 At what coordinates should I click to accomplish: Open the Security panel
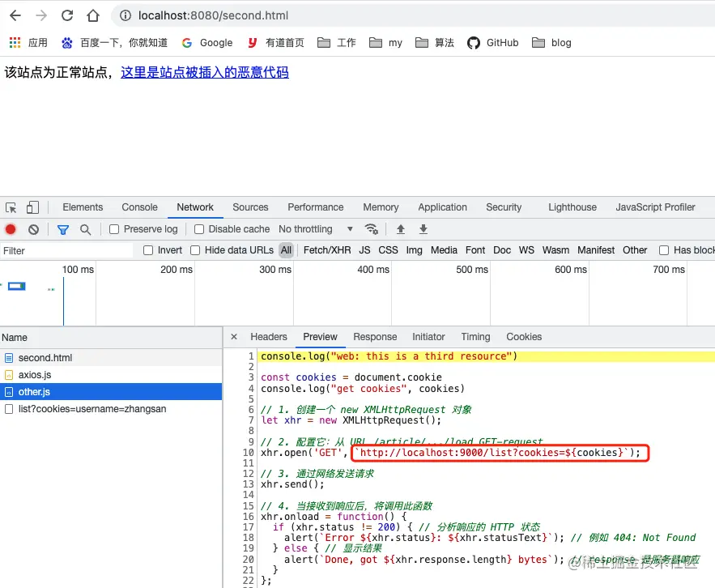click(x=504, y=207)
